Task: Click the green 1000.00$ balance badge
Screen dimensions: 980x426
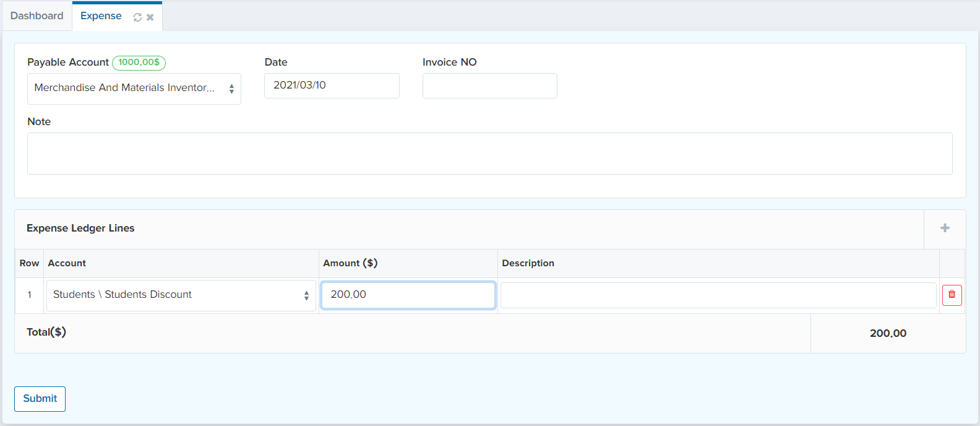Action: pyautogui.click(x=139, y=63)
